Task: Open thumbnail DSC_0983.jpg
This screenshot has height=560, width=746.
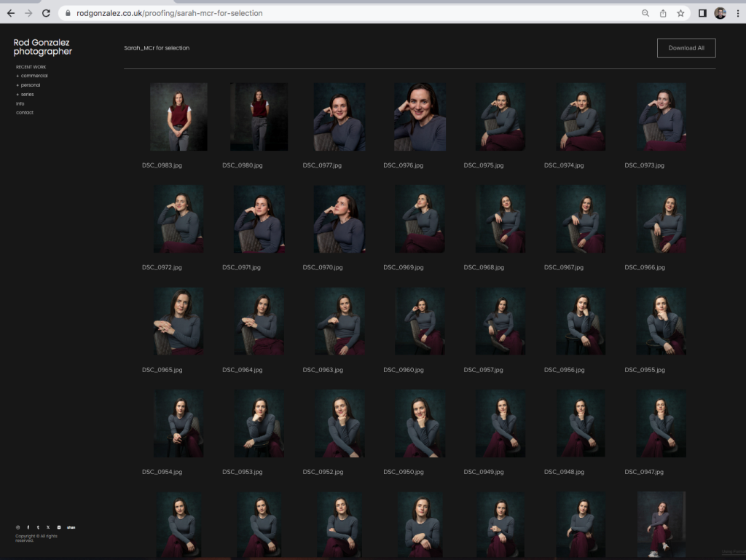Action: tap(178, 117)
